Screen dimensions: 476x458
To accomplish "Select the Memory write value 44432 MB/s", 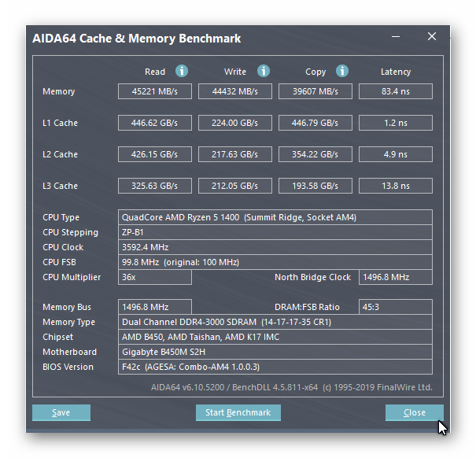I will click(235, 91).
